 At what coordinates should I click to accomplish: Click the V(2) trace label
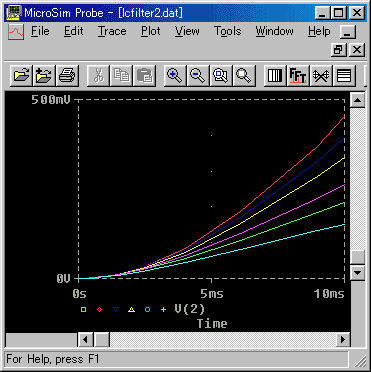189,309
